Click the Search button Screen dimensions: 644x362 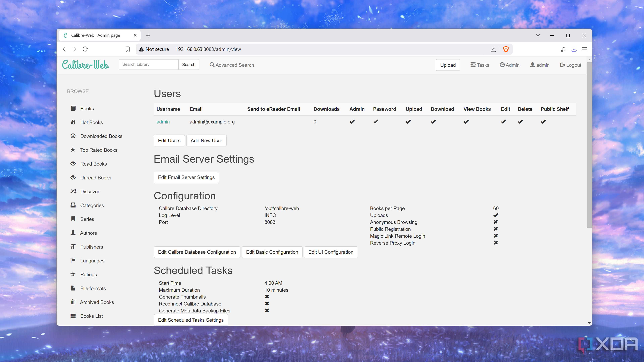pos(189,65)
